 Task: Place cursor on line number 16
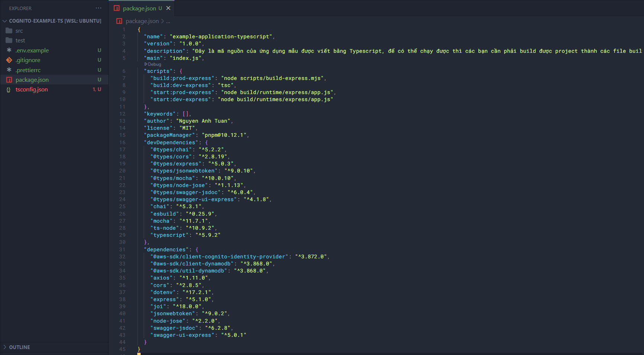[122, 143]
